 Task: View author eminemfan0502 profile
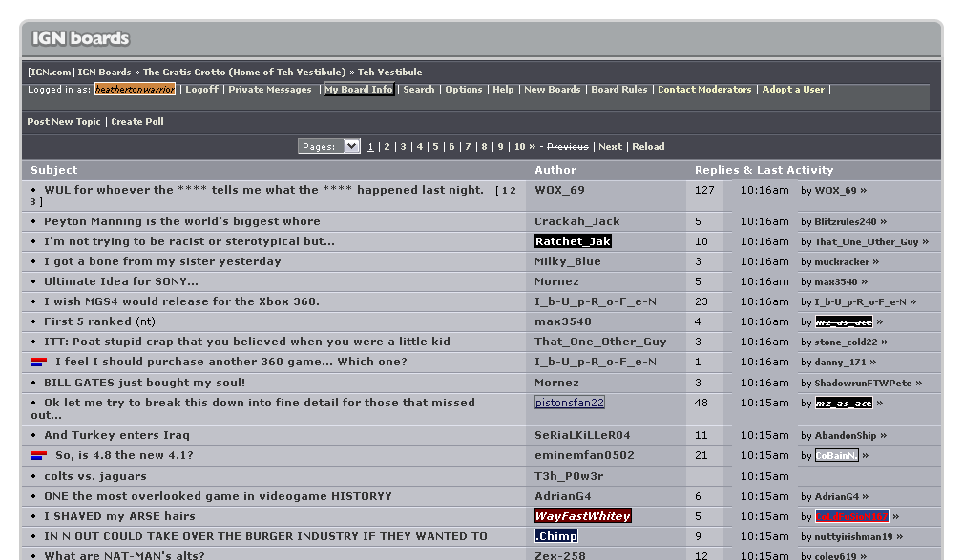584,455
